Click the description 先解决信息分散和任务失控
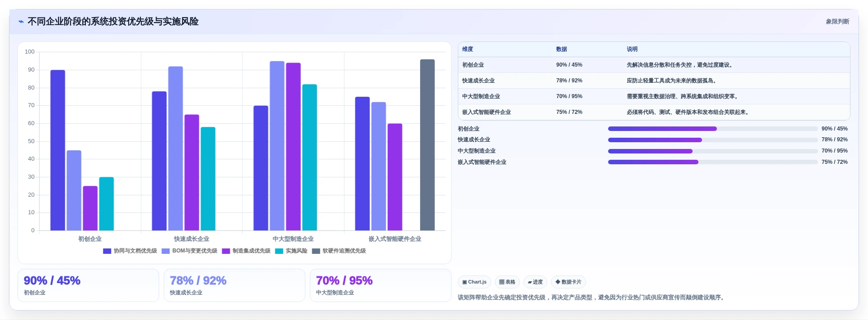 click(x=680, y=65)
